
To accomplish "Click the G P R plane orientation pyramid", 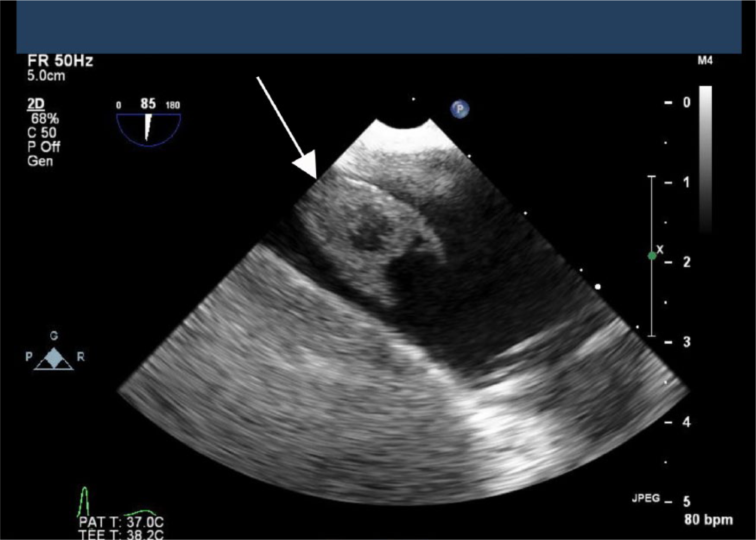I will tap(54, 353).
